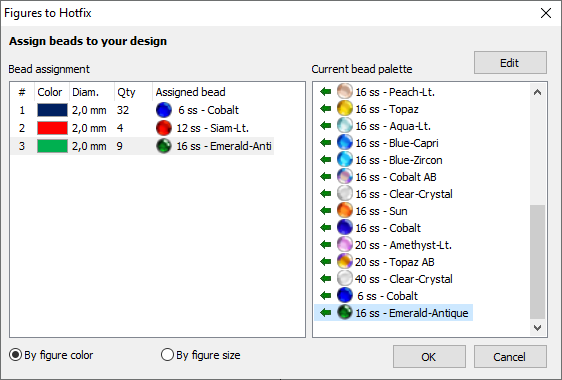Viewport: 562px width, 380px height.
Task: Click the green arrow beside 16 ss - Blue-Capri
Action: (x=325, y=143)
